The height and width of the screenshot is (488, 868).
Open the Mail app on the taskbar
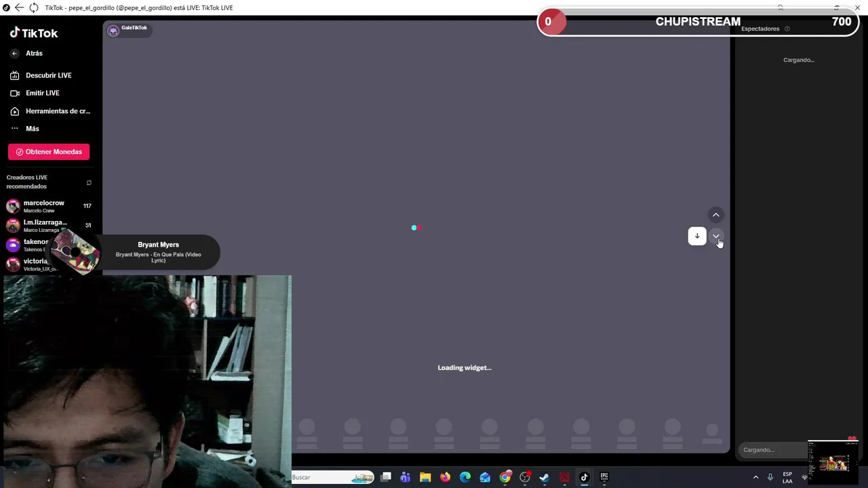(485, 477)
